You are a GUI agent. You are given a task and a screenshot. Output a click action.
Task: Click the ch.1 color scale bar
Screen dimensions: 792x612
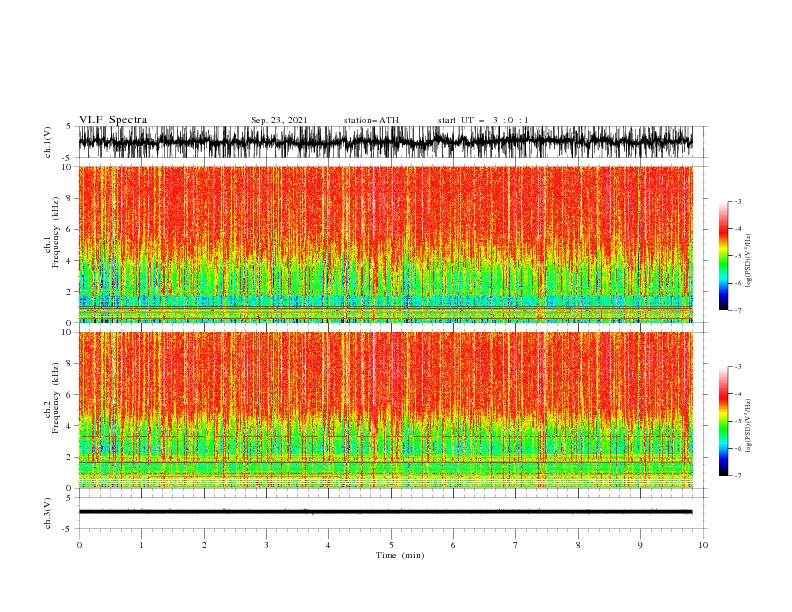723,256
